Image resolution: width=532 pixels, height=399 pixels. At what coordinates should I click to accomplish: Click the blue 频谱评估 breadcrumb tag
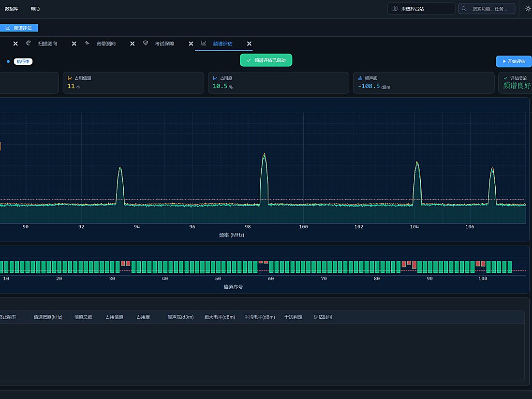pos(19,28)
